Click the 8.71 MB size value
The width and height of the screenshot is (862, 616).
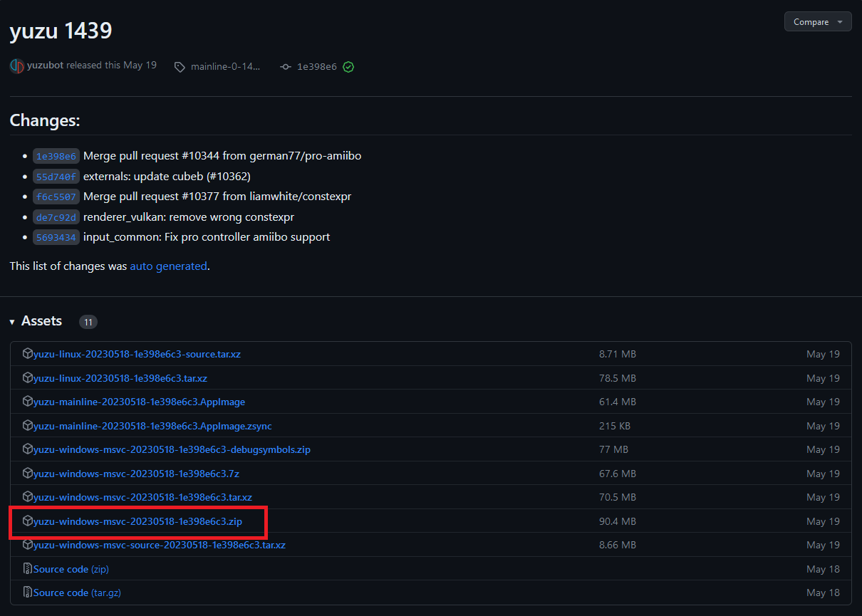tap(618, 354)
